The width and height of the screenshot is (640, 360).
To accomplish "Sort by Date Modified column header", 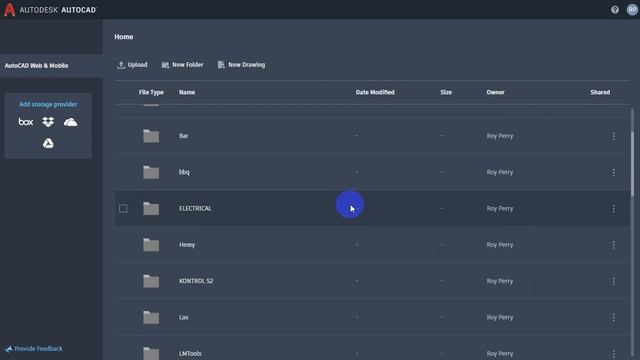I will click(x=375, y=92).
